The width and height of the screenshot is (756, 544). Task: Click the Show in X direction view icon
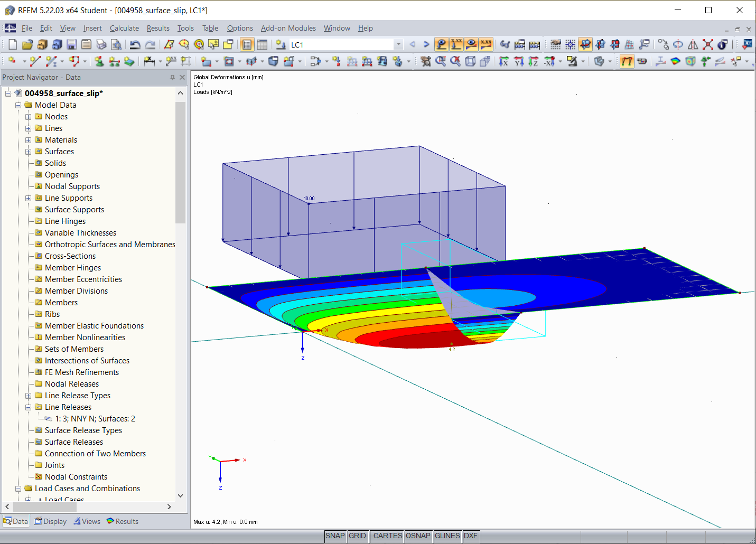click(504, 61)
